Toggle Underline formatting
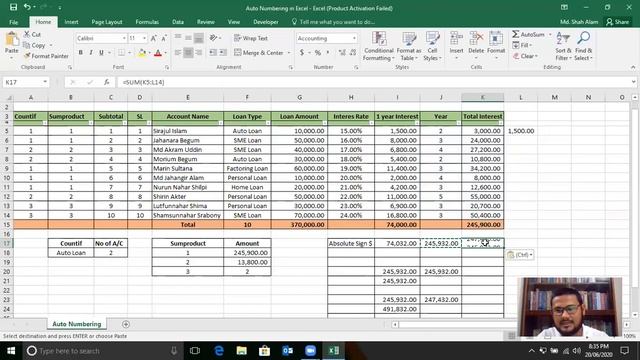 click(101, 53)
